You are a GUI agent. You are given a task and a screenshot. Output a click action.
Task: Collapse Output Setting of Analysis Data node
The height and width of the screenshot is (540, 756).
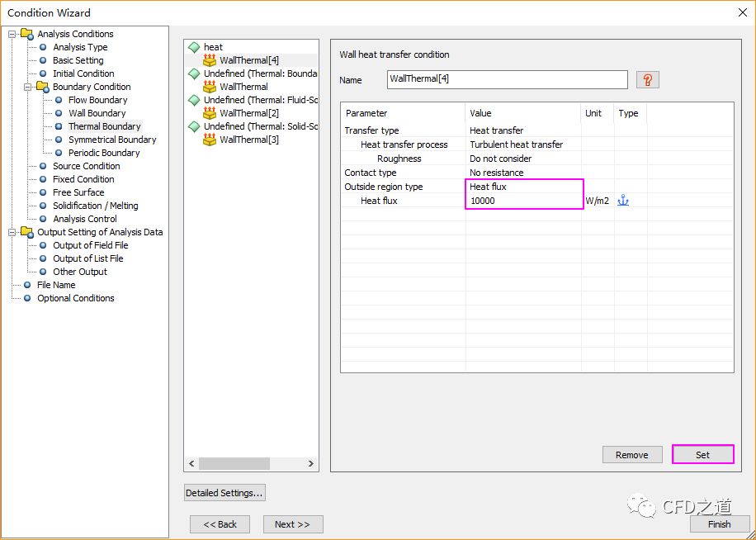tap(12, 232)
